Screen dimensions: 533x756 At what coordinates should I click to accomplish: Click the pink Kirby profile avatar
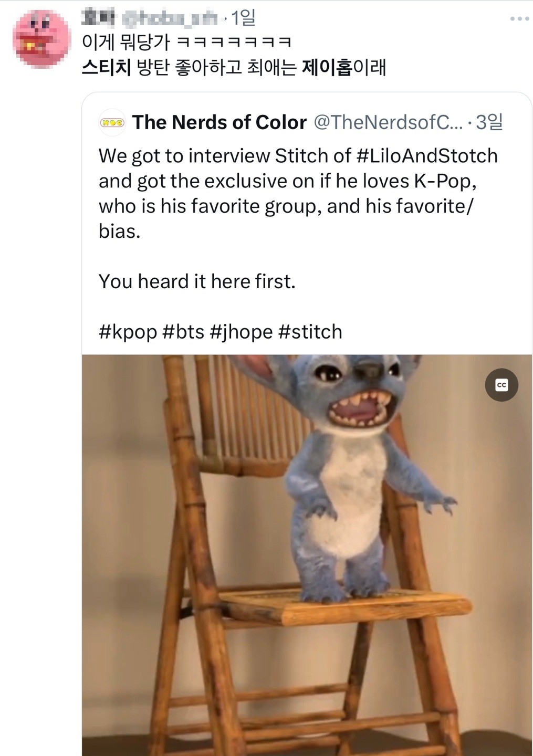(x=41, y=39)
